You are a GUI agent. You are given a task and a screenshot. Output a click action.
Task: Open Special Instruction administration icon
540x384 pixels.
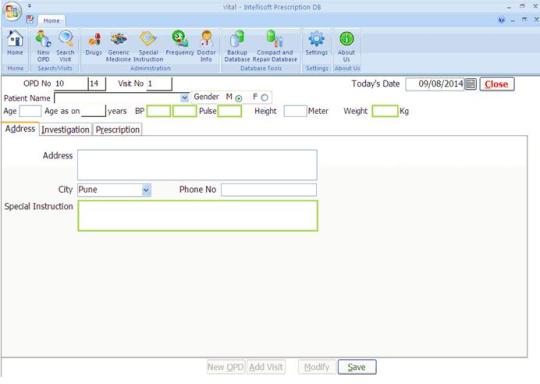[x=148, y=46]
